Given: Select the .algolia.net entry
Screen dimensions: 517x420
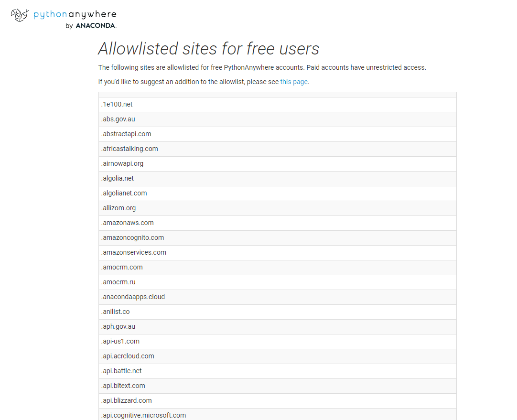Looking at the screenshot, I should tap(118, 178).
